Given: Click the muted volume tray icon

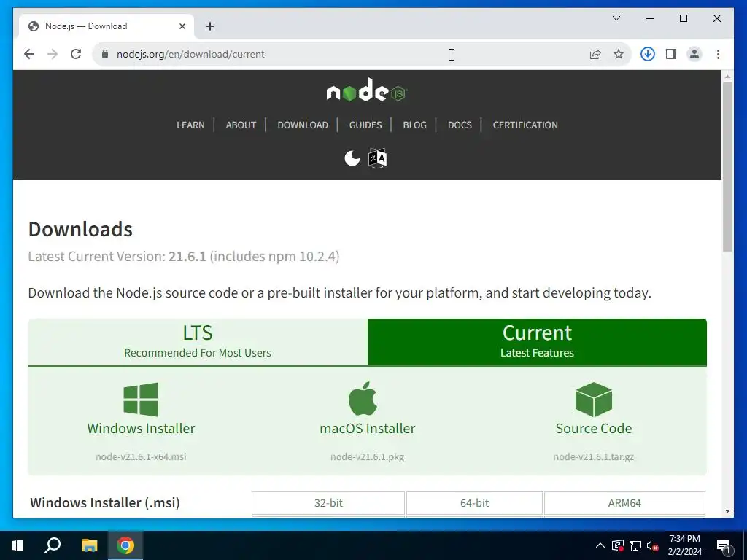Looking at the screenshot, I should [653, 545].
